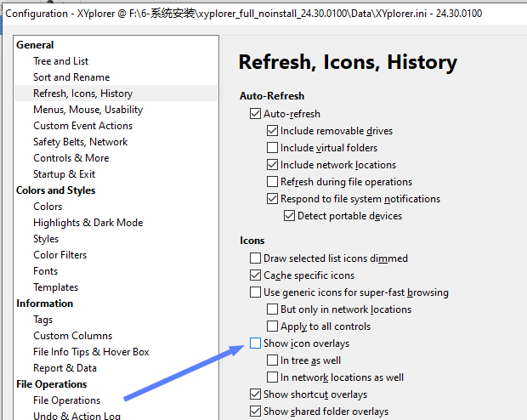Enable the Show icon overlays checkbox
This screenshot has width=527, height=420.
(256, 343)
